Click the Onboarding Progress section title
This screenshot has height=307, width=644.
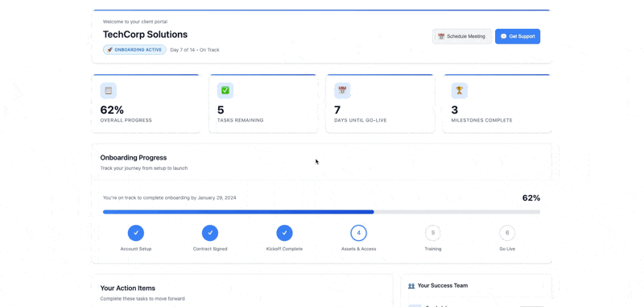click(x=134, y=158)
